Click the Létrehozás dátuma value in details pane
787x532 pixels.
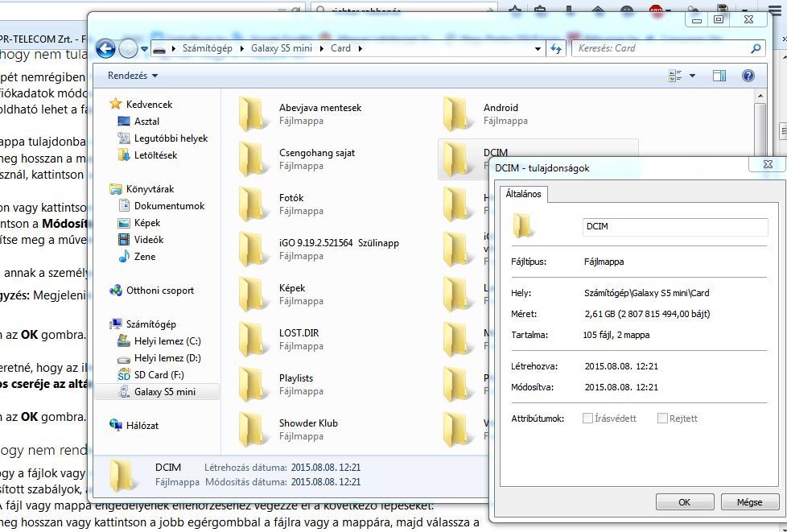326,468
